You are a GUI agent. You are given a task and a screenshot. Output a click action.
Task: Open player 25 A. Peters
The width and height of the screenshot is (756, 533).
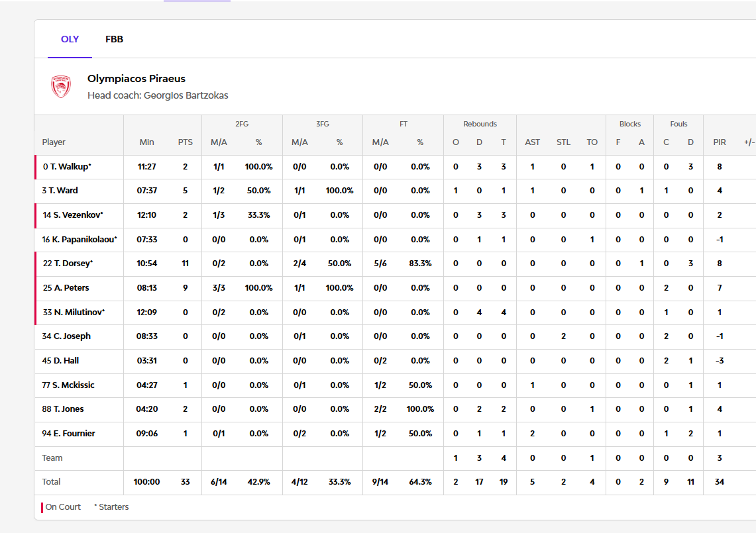point(66,288)
